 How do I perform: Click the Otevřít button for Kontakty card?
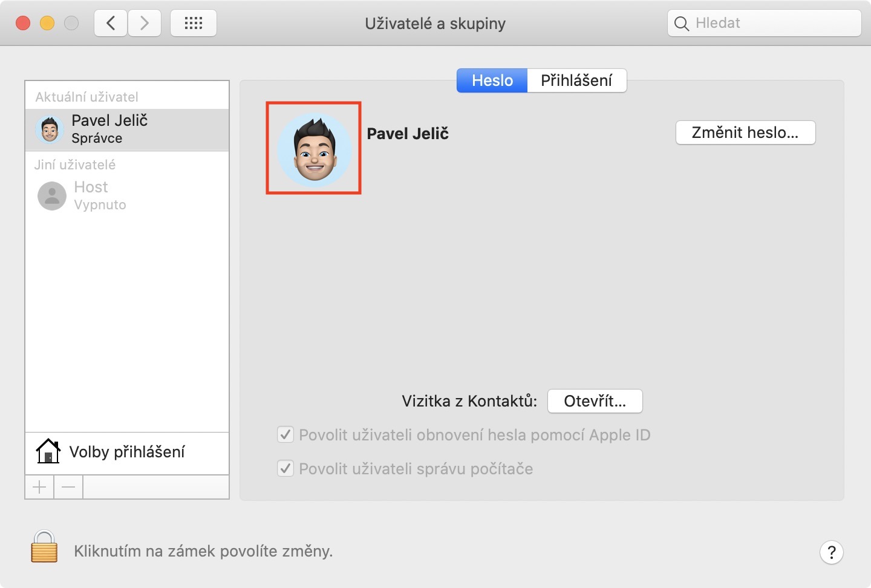[x=595, y=401]
